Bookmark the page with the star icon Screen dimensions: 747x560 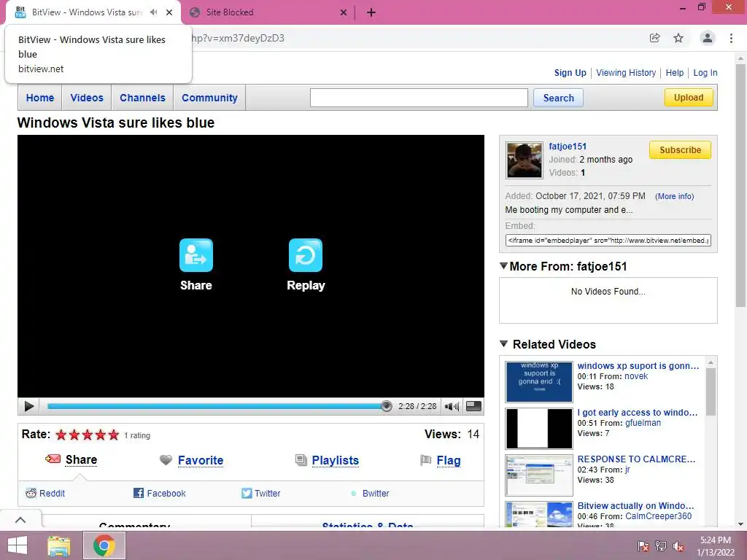pyautogui.click(x=678, y=38)
